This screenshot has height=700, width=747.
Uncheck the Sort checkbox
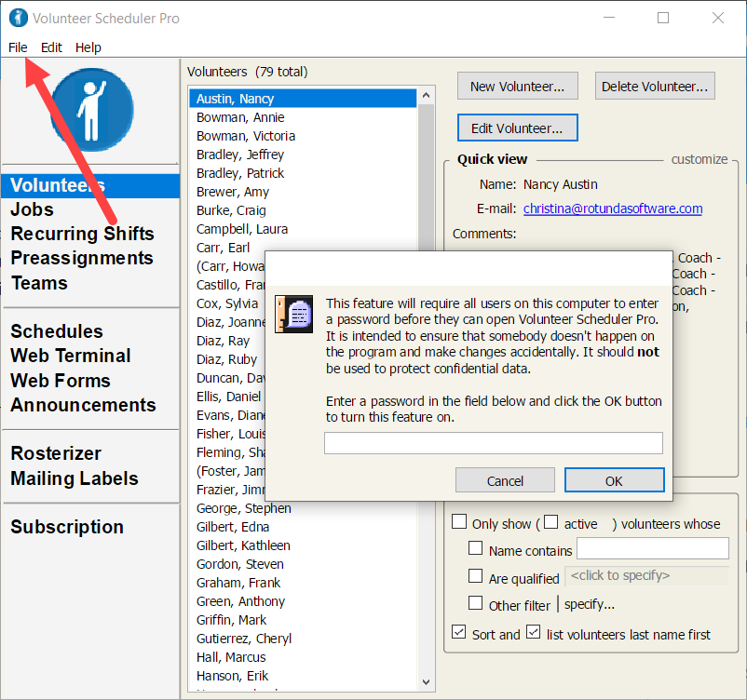pos(459,632)
